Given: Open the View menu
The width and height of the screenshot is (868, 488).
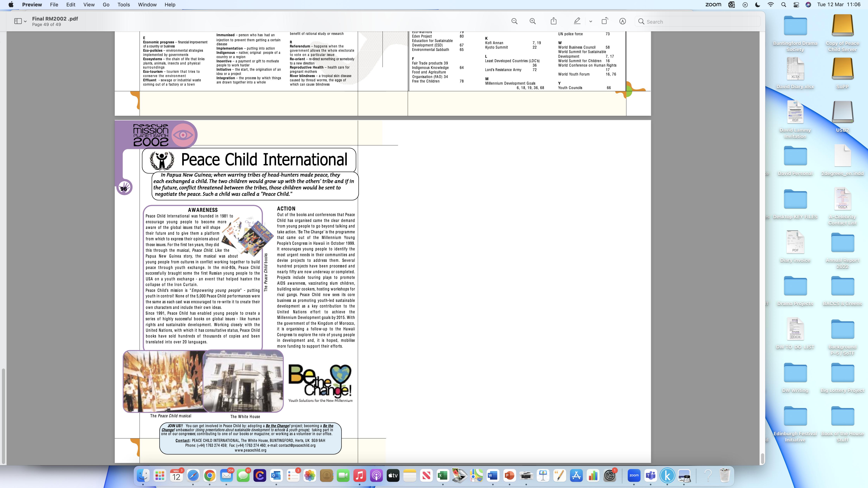Looking at the screenshot, I should pyautogui.click(x=89, y=5).
